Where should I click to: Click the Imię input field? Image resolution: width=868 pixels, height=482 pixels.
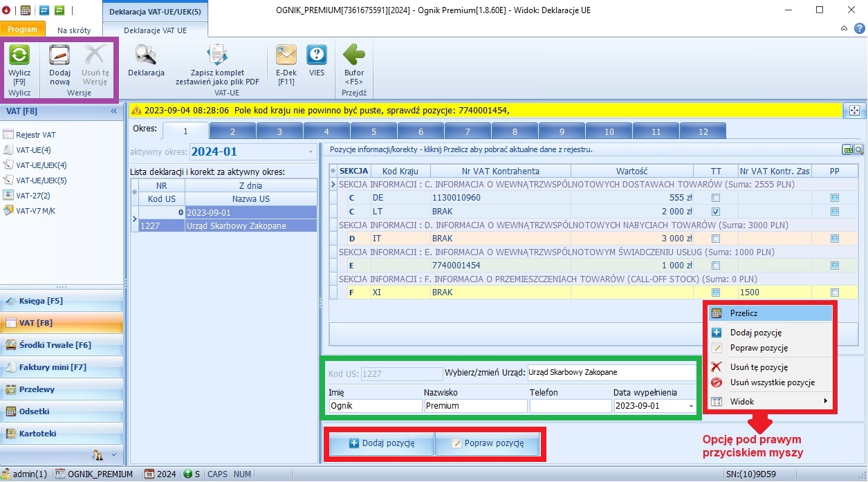[375, 406]
